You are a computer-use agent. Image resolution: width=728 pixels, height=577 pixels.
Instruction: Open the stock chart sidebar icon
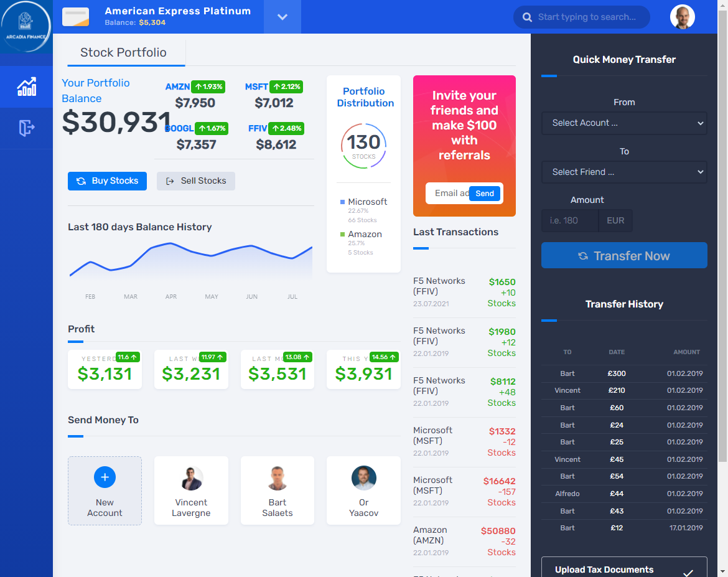coord(27,87)
